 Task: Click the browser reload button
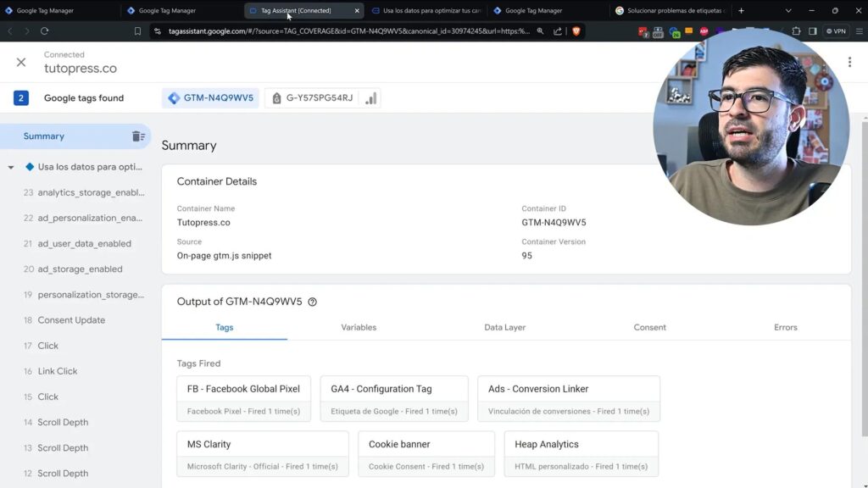pos(44,31)
